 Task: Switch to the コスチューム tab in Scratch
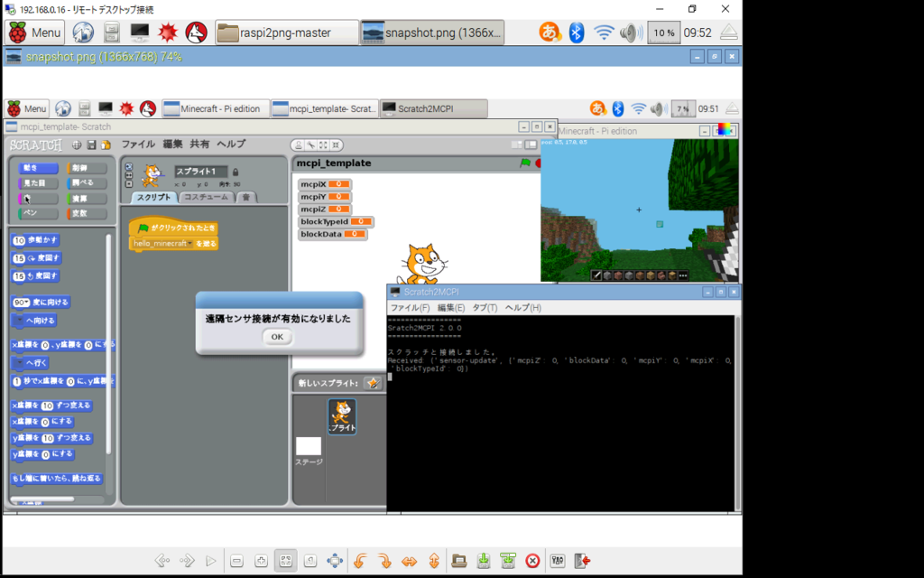[x=207, y=197]
